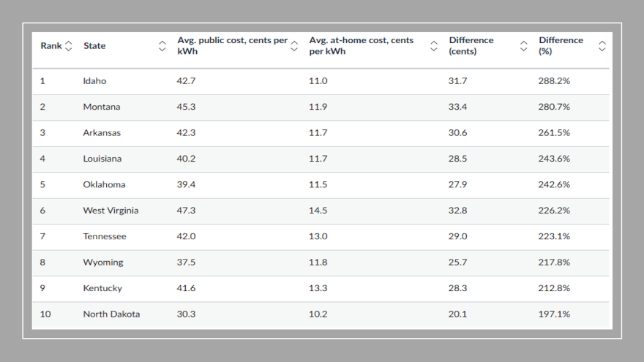Click Wyoming's 11.8 at-home cost cell
Viewport: 644px width, 362px height.
318,263
